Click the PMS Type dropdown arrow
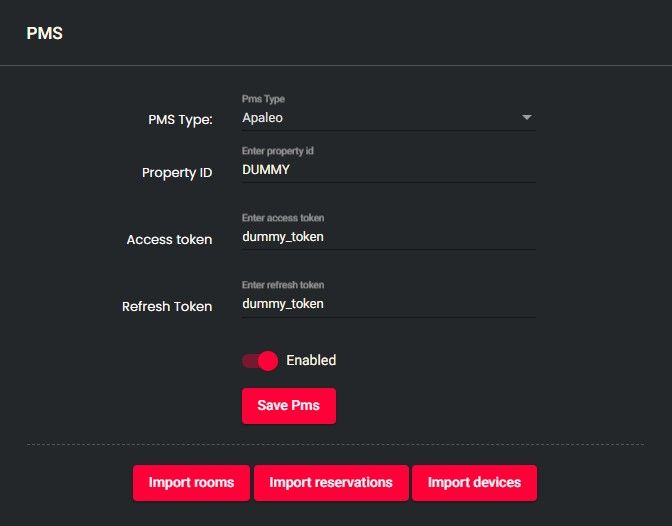This screenshot has width=672, height=526. 526,118
